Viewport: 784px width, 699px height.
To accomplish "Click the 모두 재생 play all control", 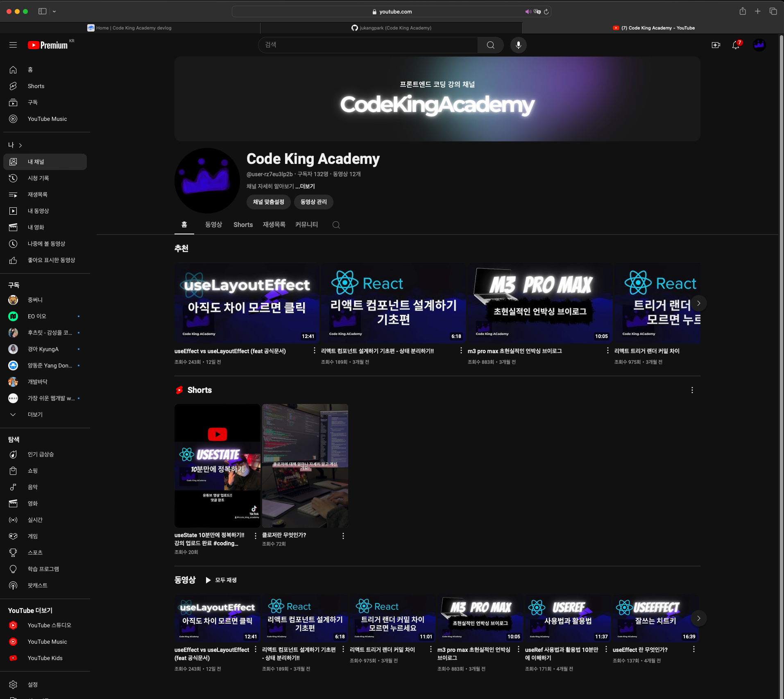I will (221, 580).
